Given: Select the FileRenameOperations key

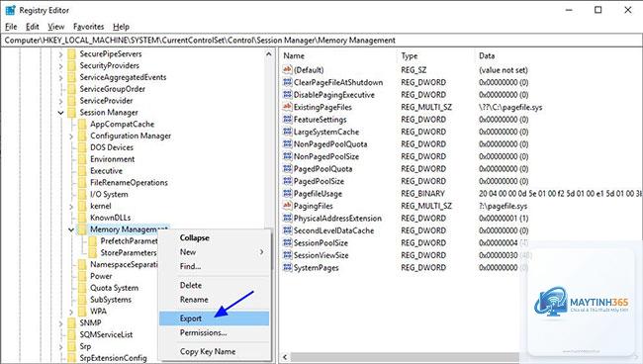Looking at the screenshot, I should tap(129, 182).
